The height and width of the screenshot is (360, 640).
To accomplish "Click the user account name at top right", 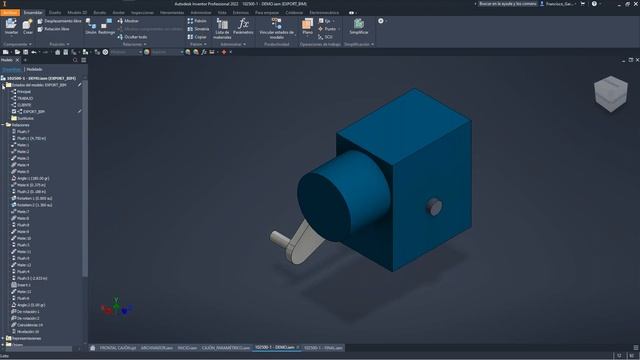I will [560, 4].
